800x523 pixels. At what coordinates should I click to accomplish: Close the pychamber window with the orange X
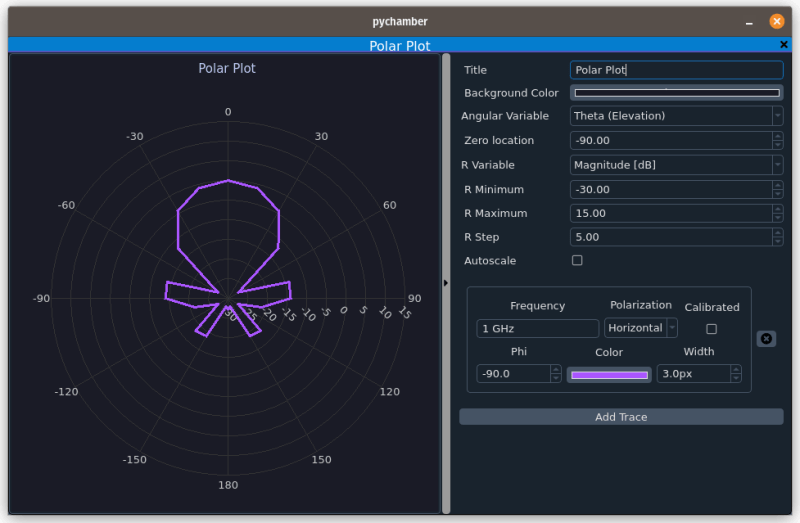777,21
